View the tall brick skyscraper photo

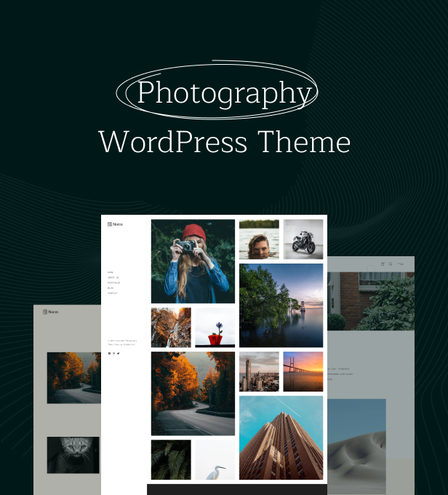pos(281,437)
